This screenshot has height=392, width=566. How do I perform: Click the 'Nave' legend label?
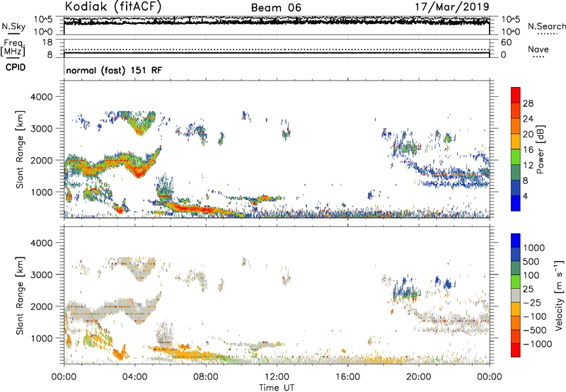coord(538,49)
